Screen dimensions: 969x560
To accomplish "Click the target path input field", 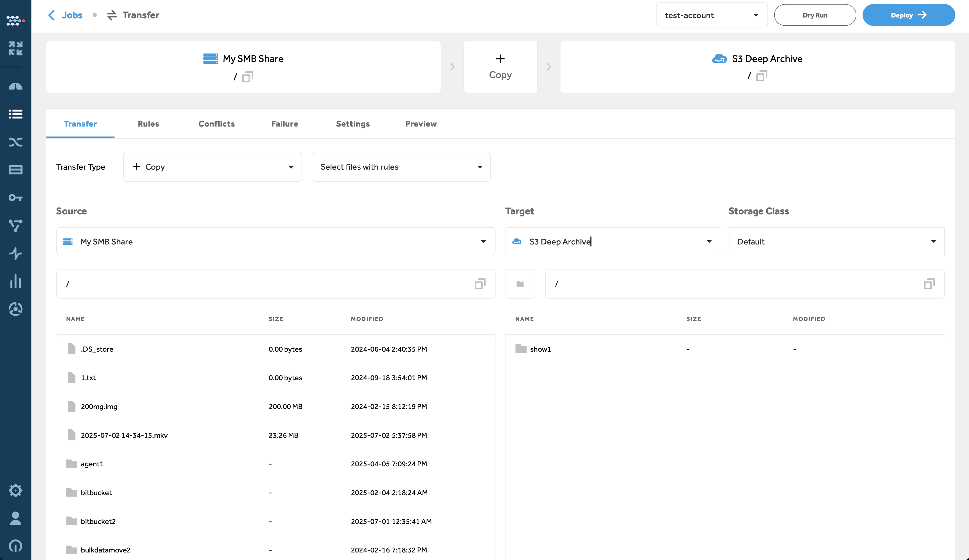I will click(x=745, y=284).
